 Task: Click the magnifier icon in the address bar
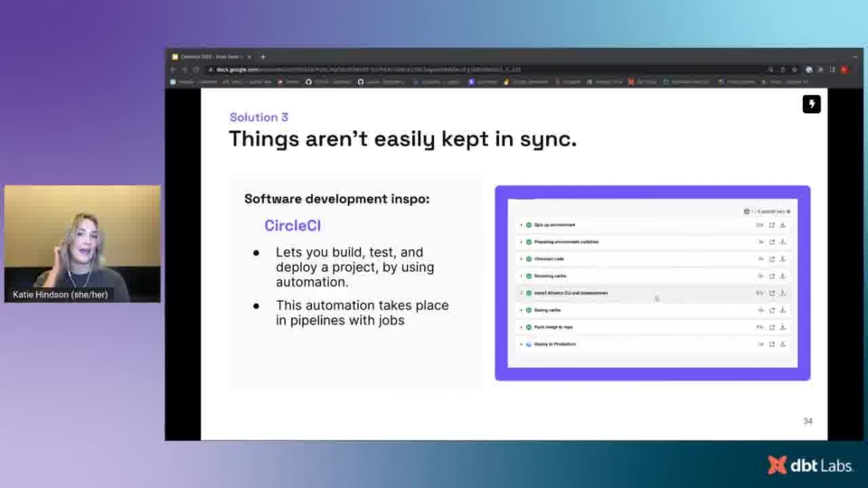pyautogui.click(x=770, y=70)
